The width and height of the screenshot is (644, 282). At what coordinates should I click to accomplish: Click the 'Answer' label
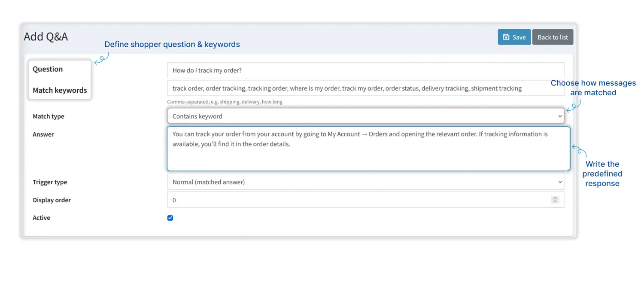pos(43,134)
